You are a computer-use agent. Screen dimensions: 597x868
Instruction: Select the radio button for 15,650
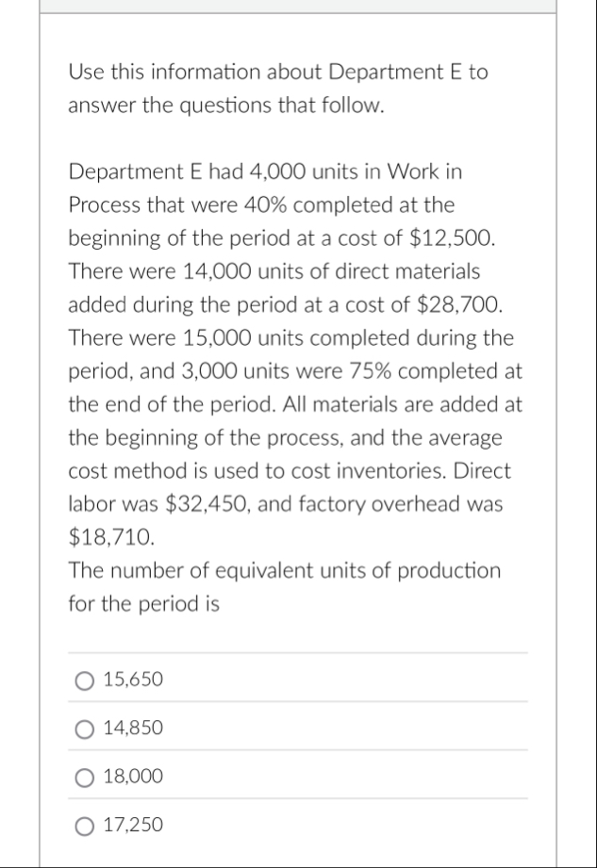point(86,680)
